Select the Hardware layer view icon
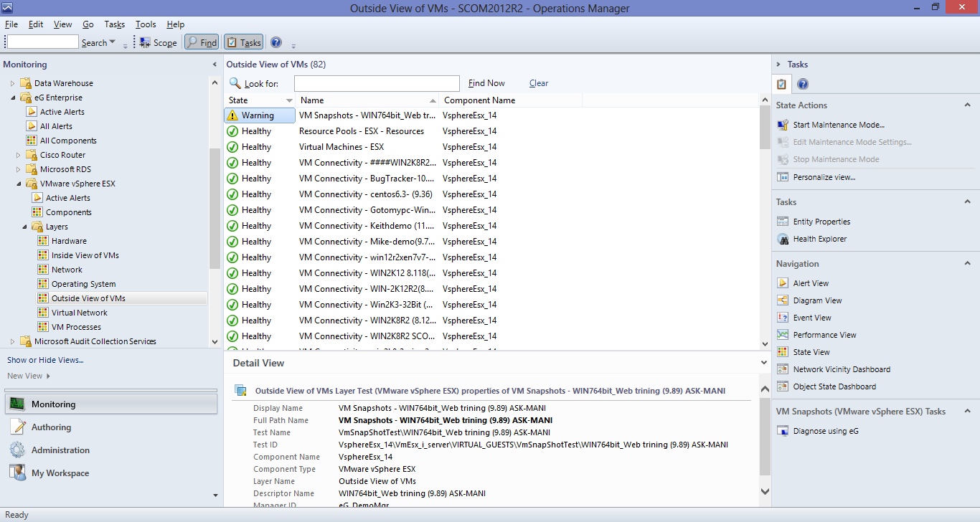This screenshot has width=980, height=522. [43, 241]
